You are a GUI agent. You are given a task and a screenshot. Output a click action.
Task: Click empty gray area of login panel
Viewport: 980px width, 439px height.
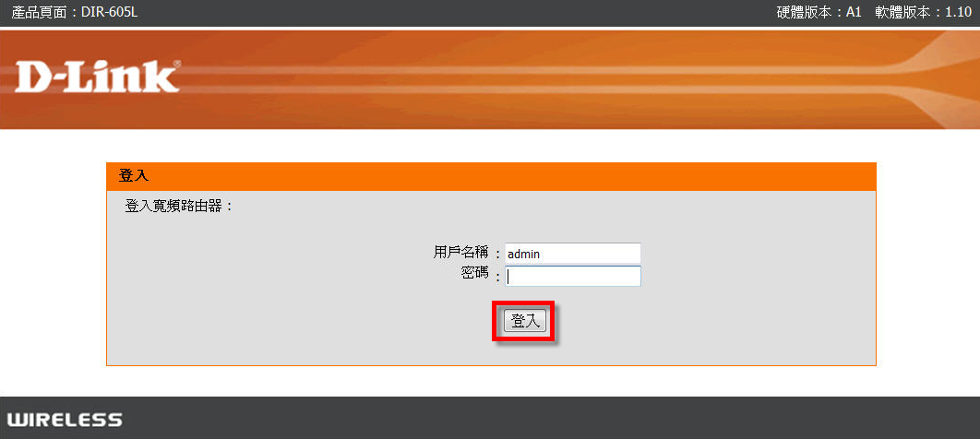pyautogui.click(x=250, y=300)
